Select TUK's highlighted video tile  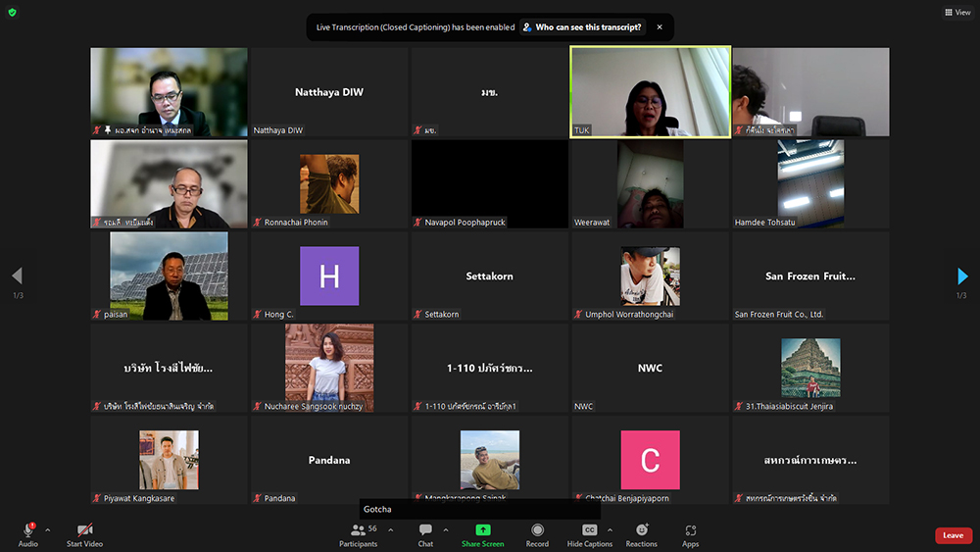(651, 92)
